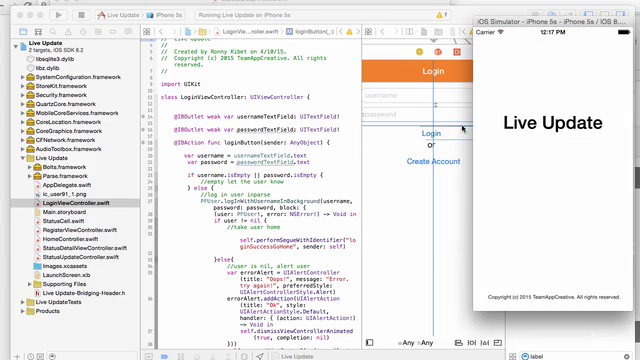Toggle outlet connection circle at line 16
640x360 pixels.
[x=143, y=130]
